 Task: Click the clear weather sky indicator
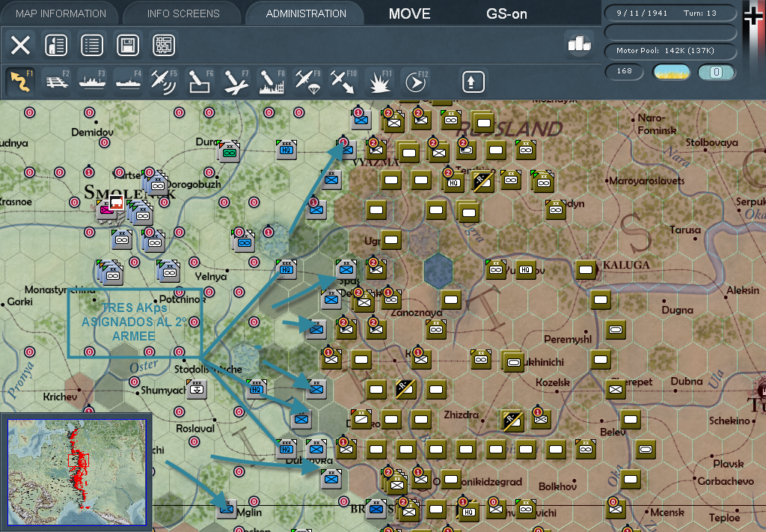coord(672,73)
